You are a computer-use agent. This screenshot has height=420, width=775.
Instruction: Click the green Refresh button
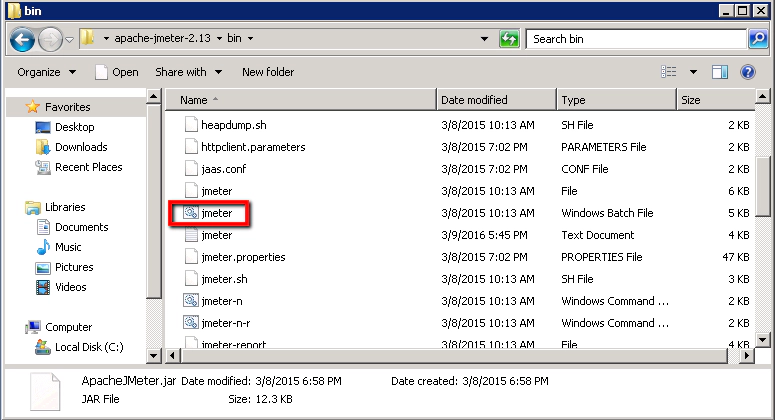(x=509, y=39)
